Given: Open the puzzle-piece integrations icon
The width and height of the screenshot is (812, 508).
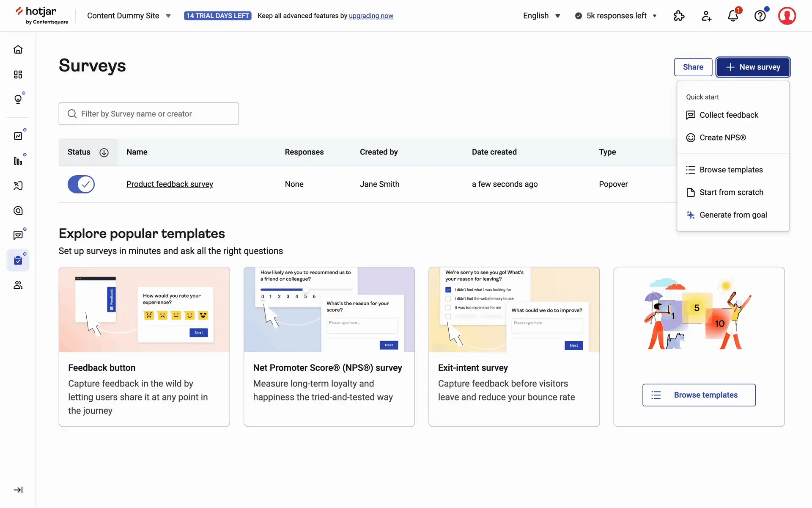Looking at the screenshot, I should click(679, 16).
